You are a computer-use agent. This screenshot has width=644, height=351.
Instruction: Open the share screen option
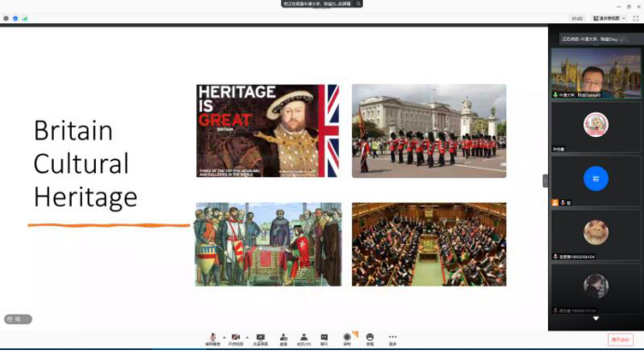[261, 340]
